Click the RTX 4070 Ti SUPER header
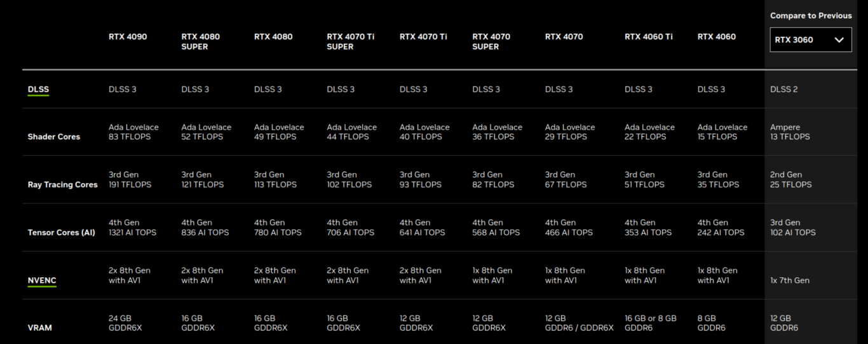The height and width of the screenshot is (344, 868). click(351, 41)
